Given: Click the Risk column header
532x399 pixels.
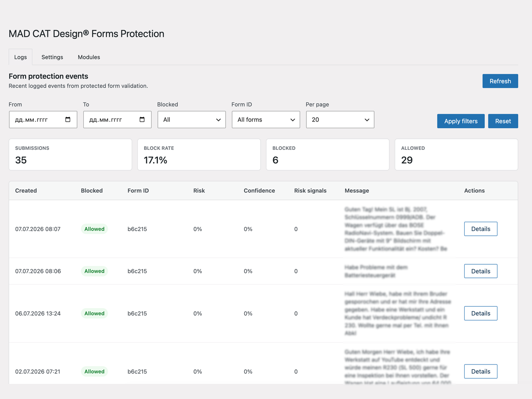Looking at the screenshot, I should [199, 191].
